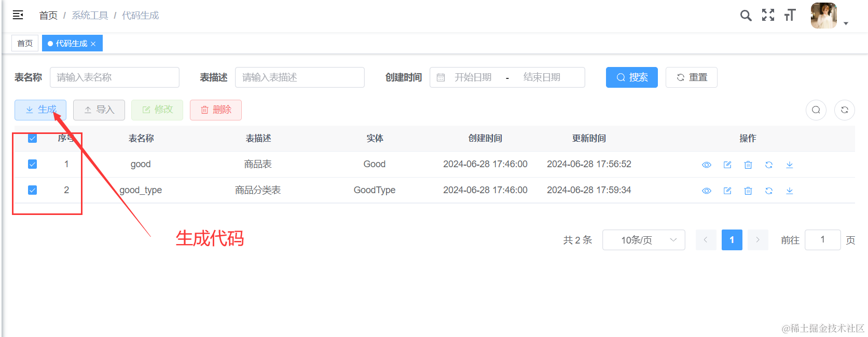
Task: Toggle fullscreen mode icon
Action: click(x=768, y=15)
